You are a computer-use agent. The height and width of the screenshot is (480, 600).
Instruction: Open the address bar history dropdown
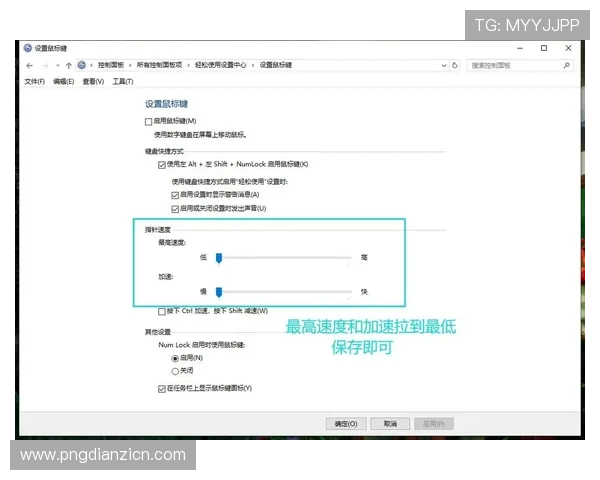tap(444, 65)
